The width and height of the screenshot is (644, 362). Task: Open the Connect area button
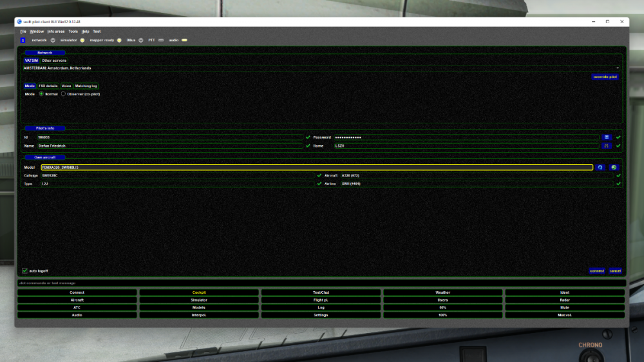(x=77, y=292)
